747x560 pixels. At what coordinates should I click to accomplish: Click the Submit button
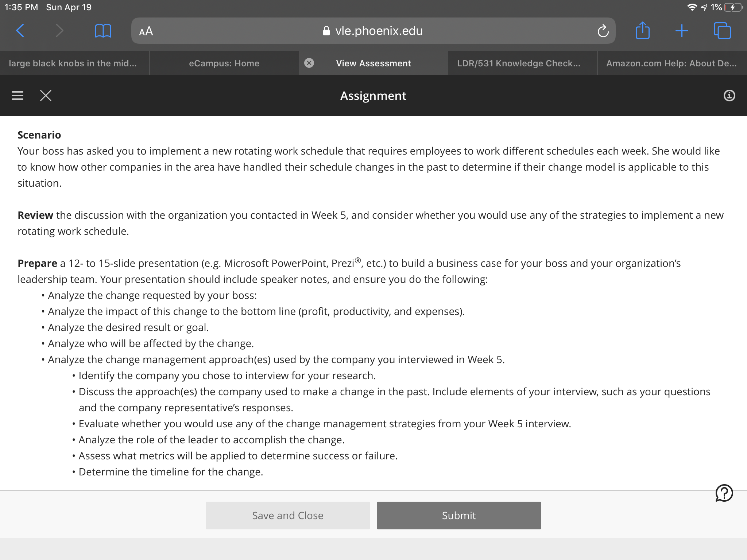[x=459, y=515]
